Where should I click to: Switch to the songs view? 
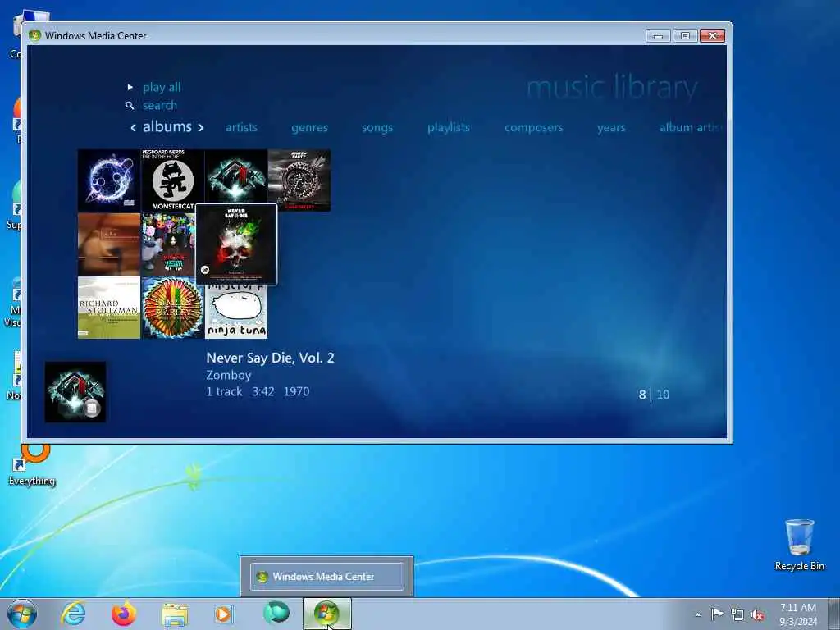pos(377,127)
